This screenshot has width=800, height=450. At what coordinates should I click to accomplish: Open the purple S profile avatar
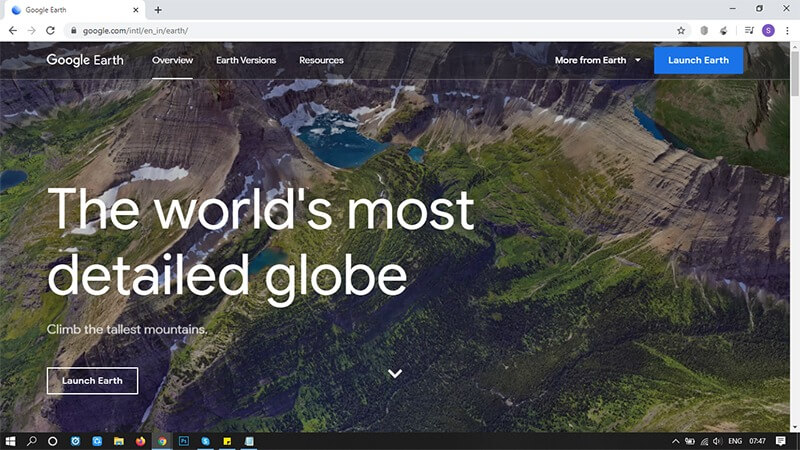coord(768,31)
